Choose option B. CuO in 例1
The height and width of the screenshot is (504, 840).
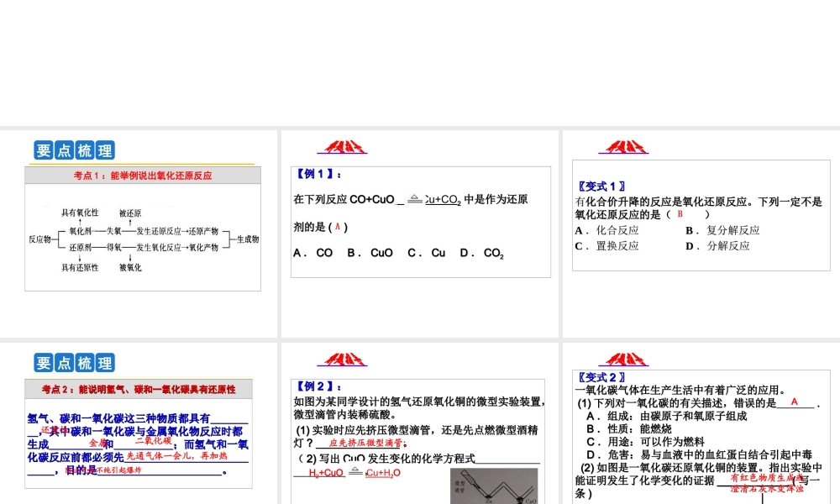click(370, 253)
